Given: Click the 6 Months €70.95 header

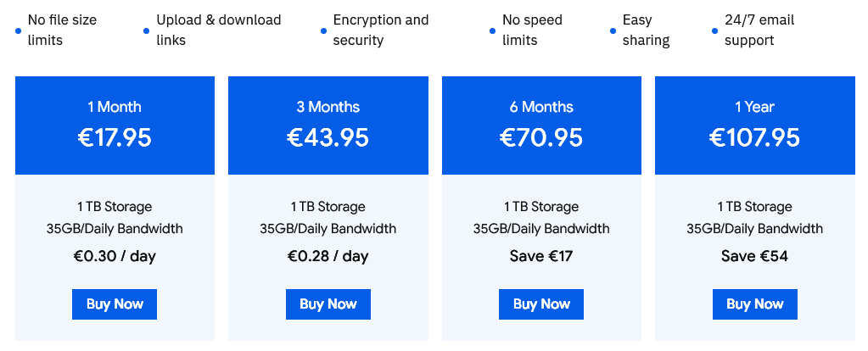Looking at the screenshot, I should click(x=541, y=125).
